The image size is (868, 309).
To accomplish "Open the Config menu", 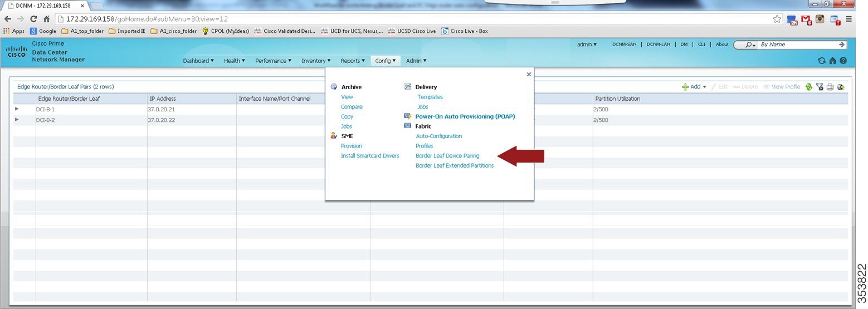I will click(x=386, y=61).
